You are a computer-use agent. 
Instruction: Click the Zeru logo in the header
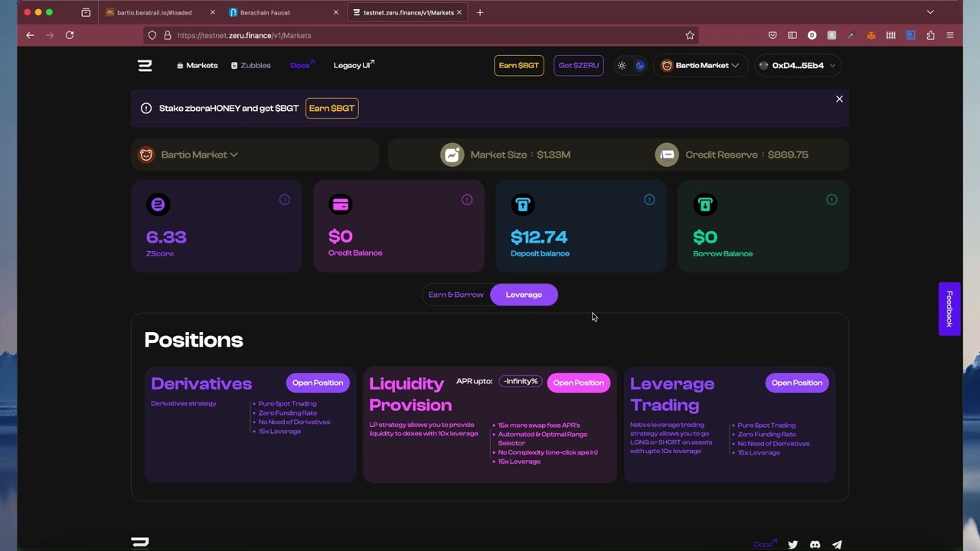[145, 66]
